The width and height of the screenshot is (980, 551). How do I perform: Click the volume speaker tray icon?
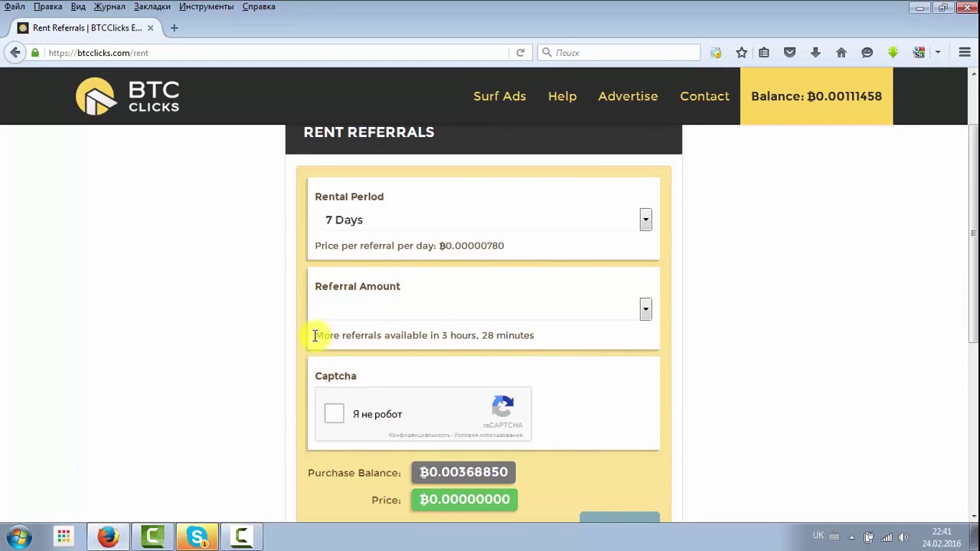point(903,537)
